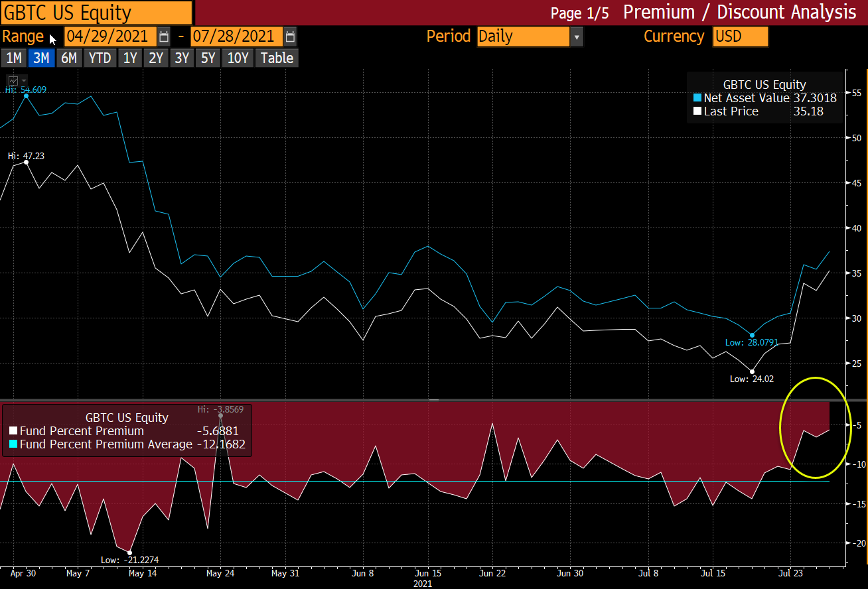Click the Net Asset Value 37.3018 value
Viewport: 868px width, 589px height.
815,98
